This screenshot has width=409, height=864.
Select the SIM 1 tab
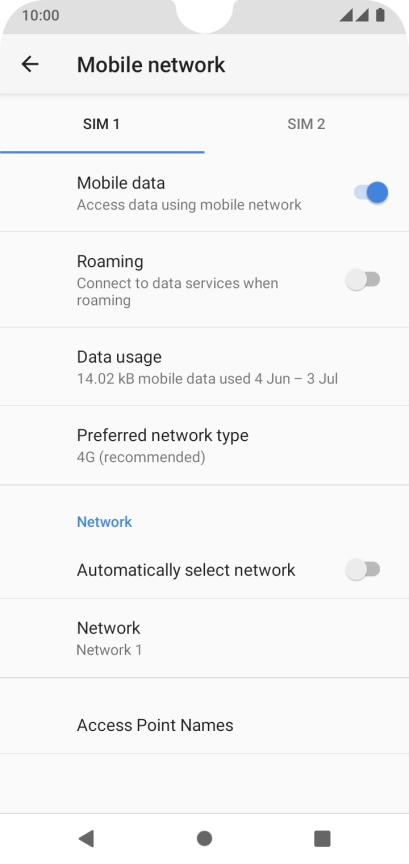(x=102, y=124)
